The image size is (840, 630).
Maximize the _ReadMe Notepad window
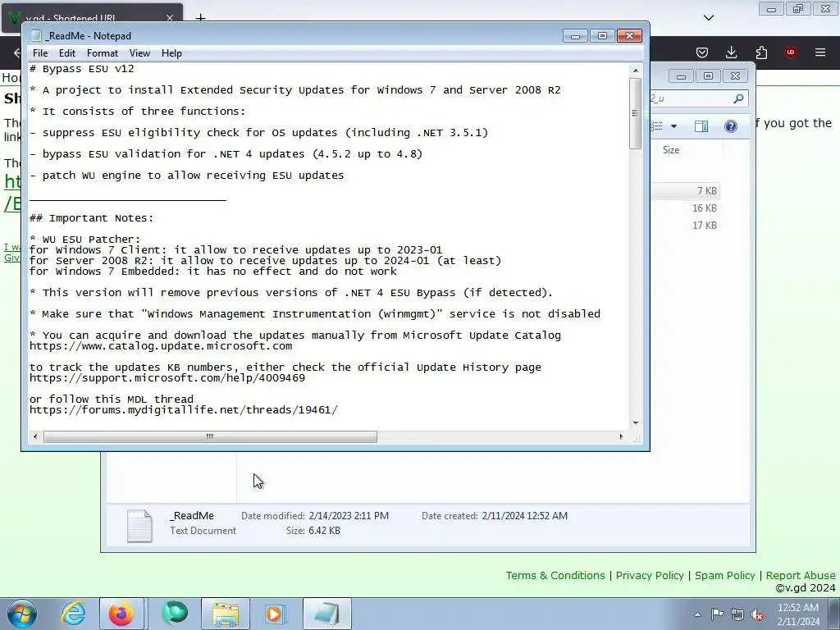[x=602, y=36]
